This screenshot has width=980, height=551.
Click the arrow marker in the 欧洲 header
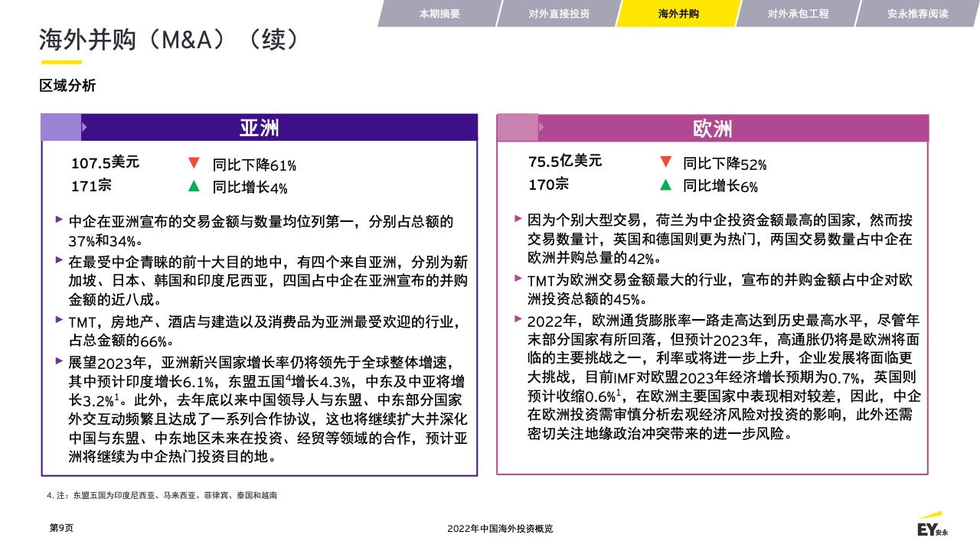[x=541, y=127]
